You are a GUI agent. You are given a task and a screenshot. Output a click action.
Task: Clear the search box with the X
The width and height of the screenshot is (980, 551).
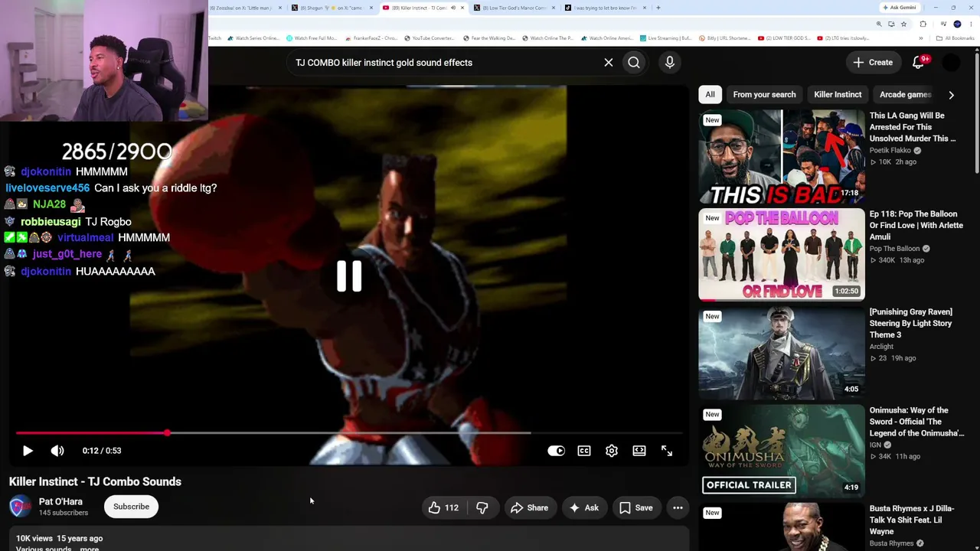[609, 63]
